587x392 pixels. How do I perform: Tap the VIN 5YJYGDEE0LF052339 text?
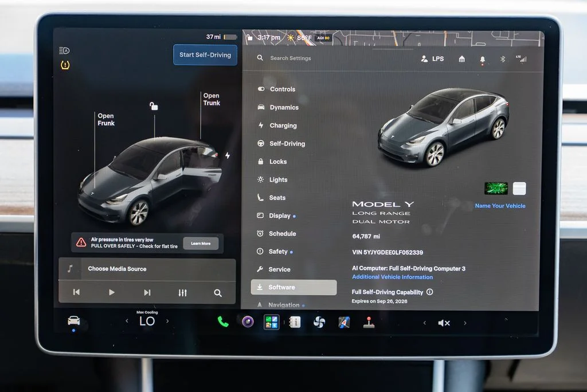(x=388, y=252)
